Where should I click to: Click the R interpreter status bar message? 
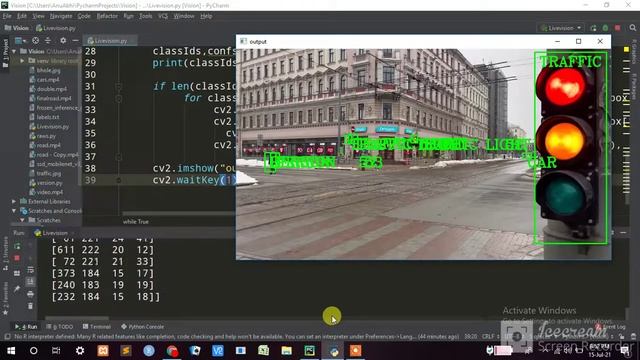(x=236, y=337)
